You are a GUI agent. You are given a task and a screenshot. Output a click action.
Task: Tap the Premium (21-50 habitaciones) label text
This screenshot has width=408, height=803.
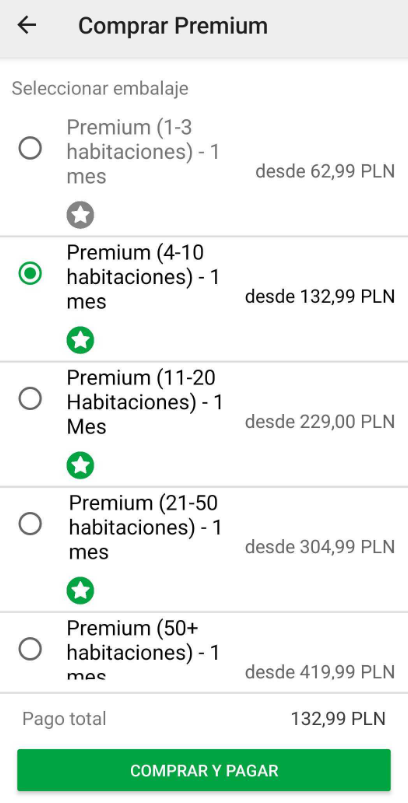[145, 527]
